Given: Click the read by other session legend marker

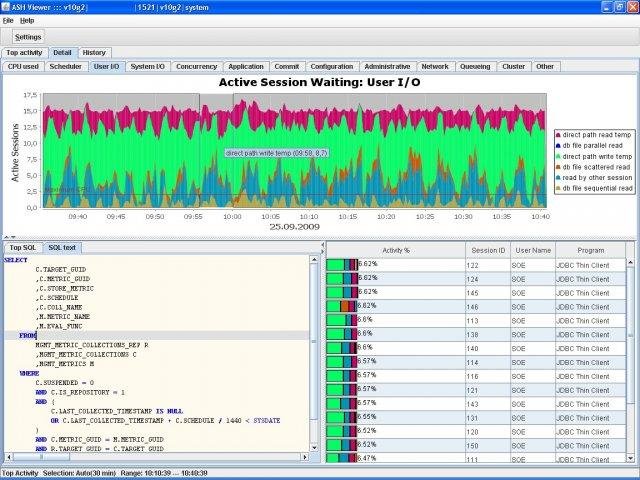Looking at the screenshot, I should (557, 178).
